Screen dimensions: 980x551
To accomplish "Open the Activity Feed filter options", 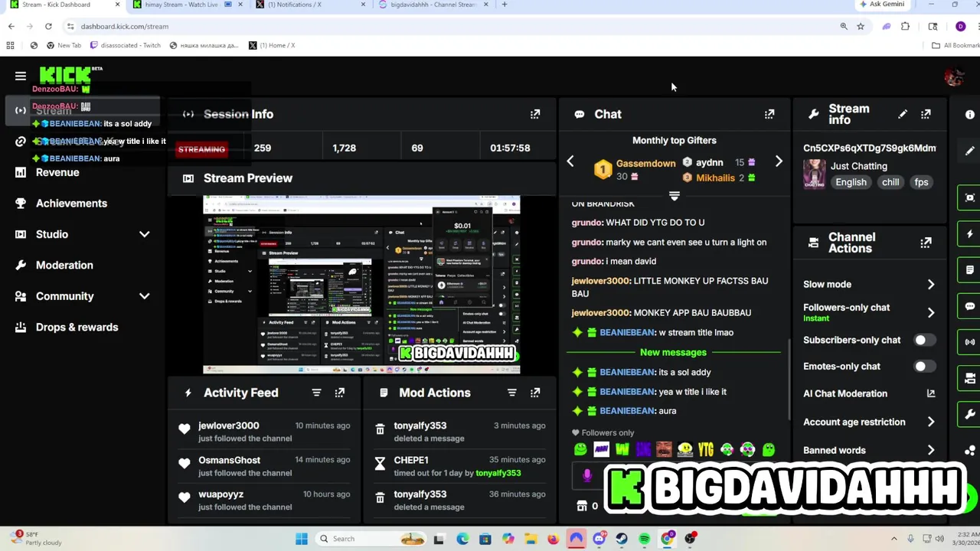I will (316, 393).
